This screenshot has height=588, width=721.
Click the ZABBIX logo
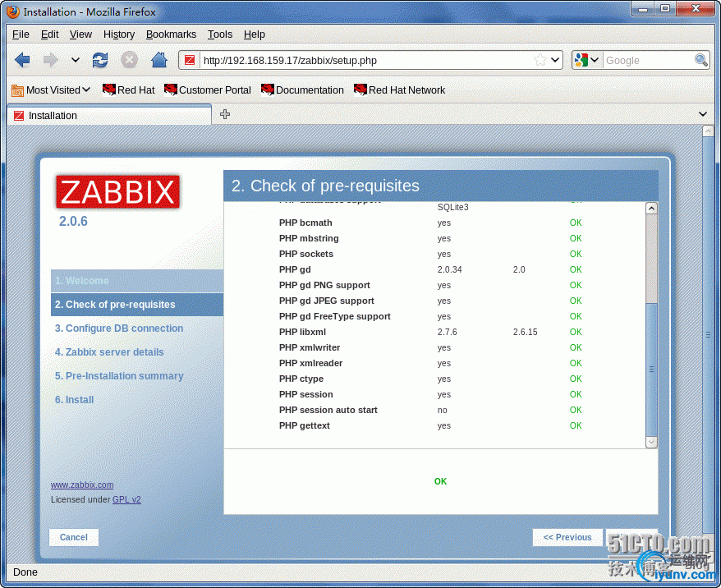point(117,191)
